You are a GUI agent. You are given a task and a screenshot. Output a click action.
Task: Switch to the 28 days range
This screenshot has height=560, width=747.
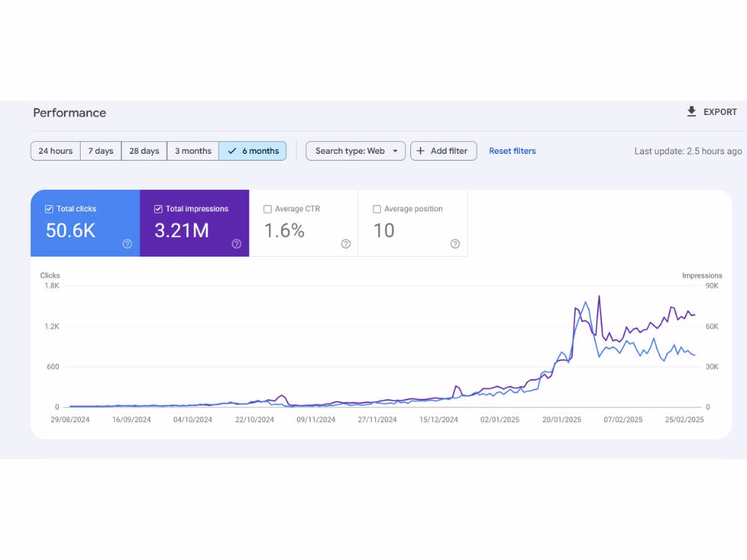point(144,151)
